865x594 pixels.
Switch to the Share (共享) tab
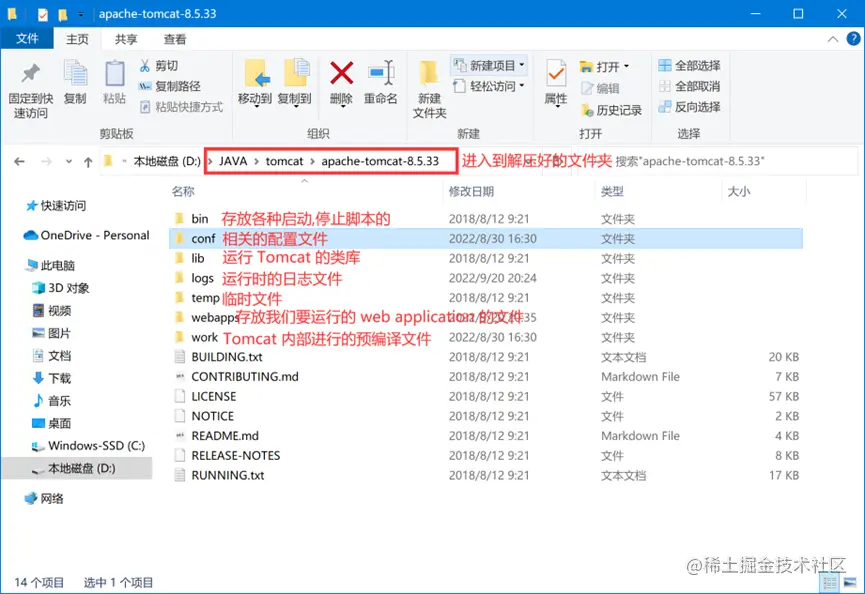coord(126,39)
